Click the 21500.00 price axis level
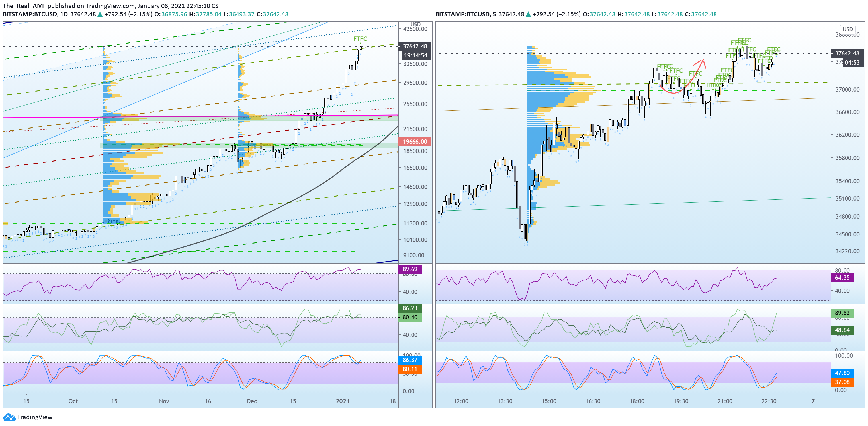The image size is (868, 426). pyautogui.click(x=415, y=129)
